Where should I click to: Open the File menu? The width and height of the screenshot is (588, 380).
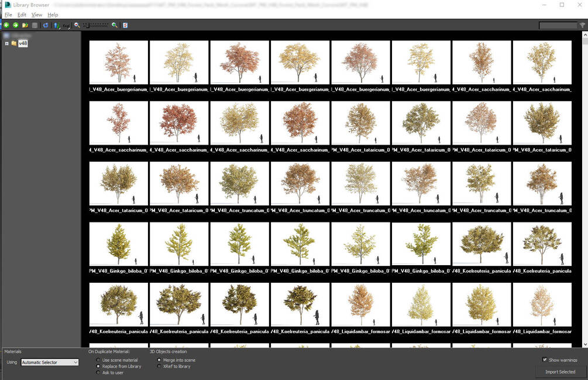(8, 15)
